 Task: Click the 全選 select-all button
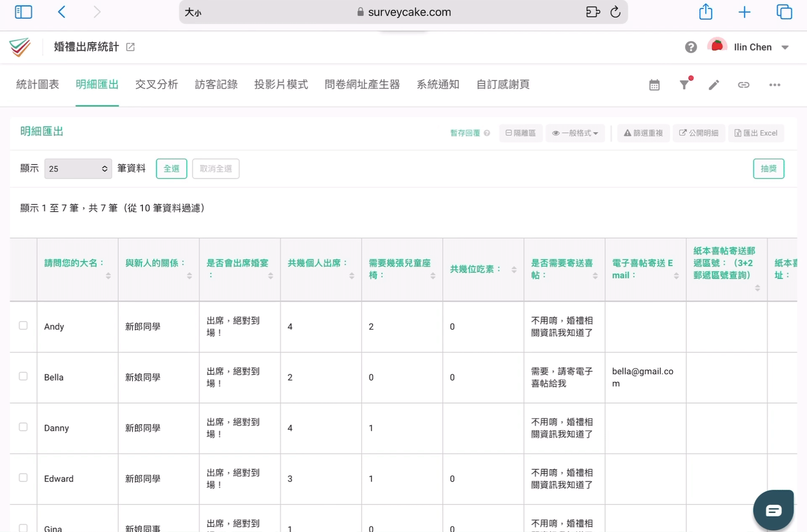click(x=171, y=168)
